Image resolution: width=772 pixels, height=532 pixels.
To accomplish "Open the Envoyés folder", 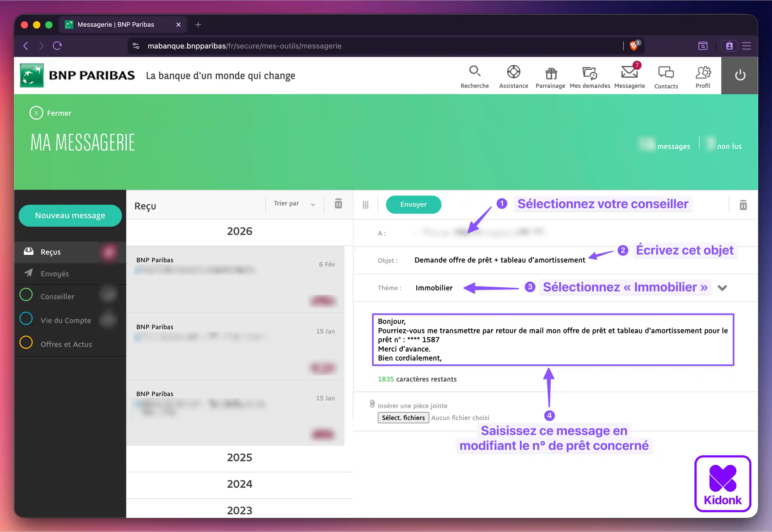I will click(x=70, y=274).
